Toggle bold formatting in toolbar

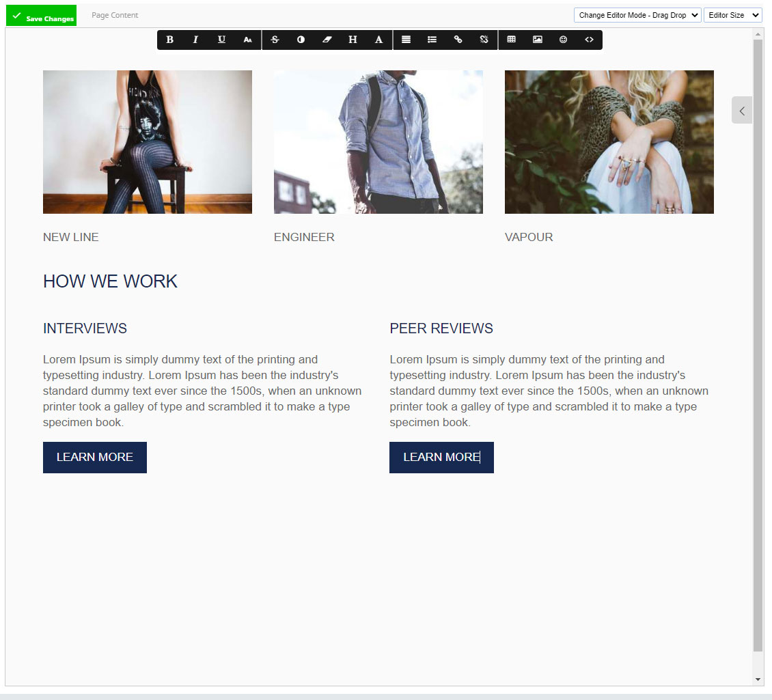click(170, 40)
